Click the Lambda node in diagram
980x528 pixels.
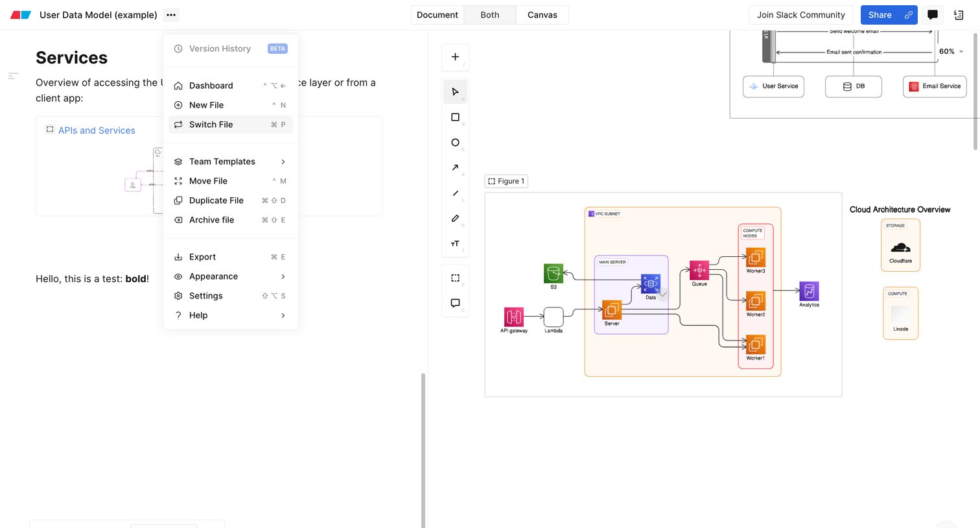coord(553,317)
